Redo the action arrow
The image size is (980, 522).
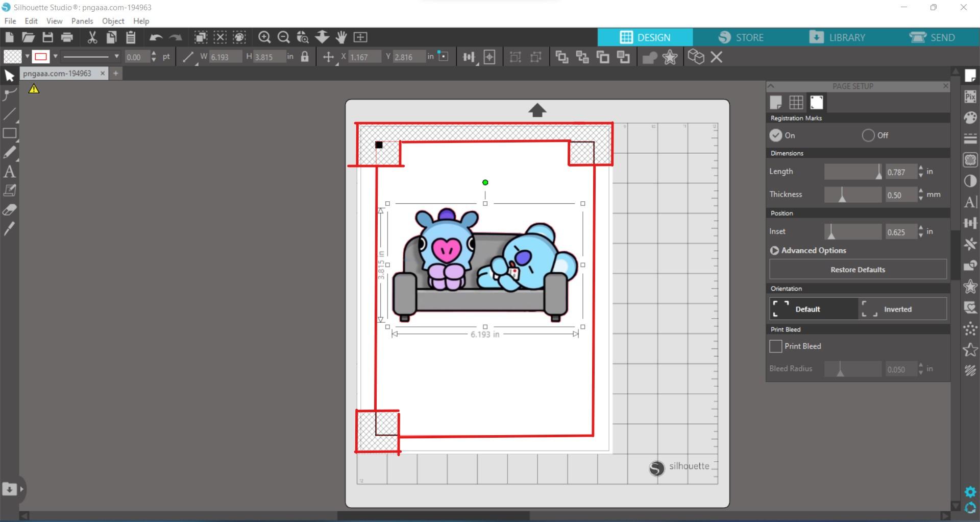[x=176, y=37]
